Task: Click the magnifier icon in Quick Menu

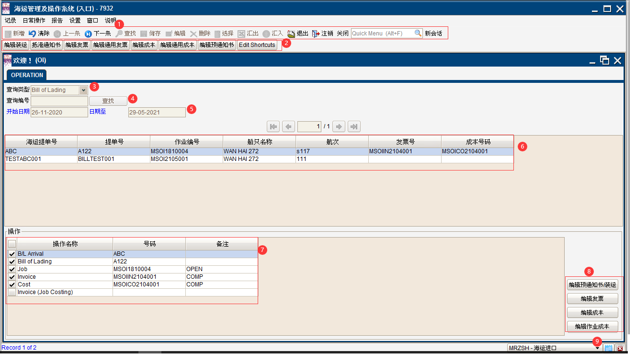Action: 418,34
